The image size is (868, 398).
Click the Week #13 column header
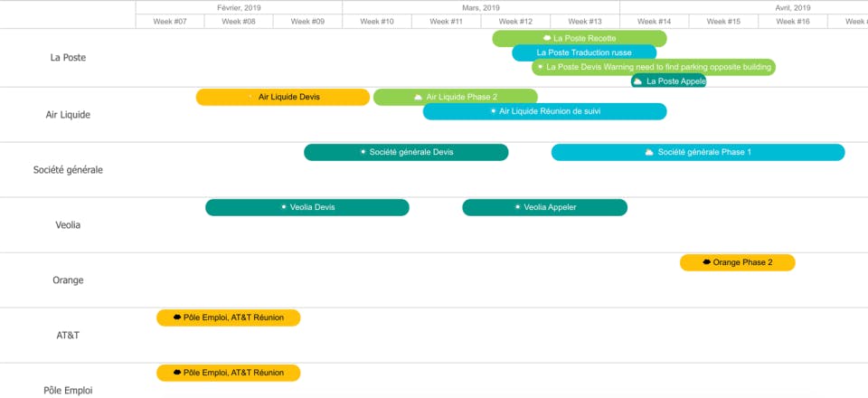coord(585,22)
